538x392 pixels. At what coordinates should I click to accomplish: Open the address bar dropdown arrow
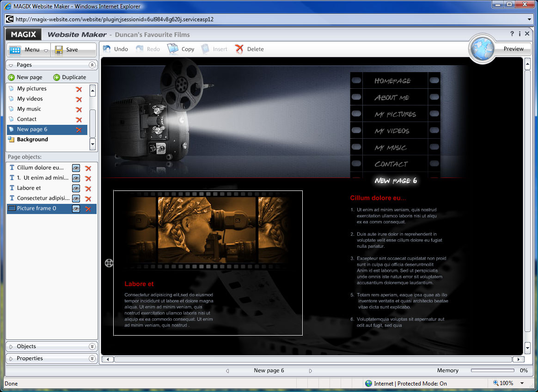point(529,19)
